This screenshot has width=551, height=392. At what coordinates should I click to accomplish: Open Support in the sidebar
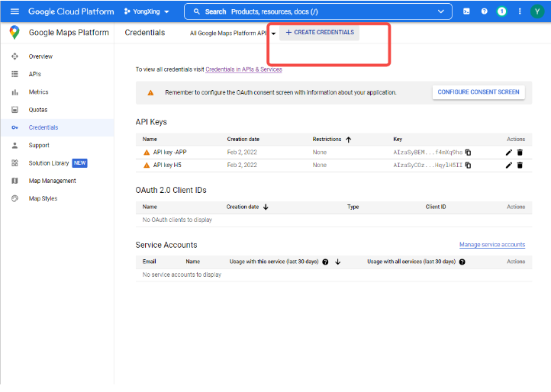(39, 145)
